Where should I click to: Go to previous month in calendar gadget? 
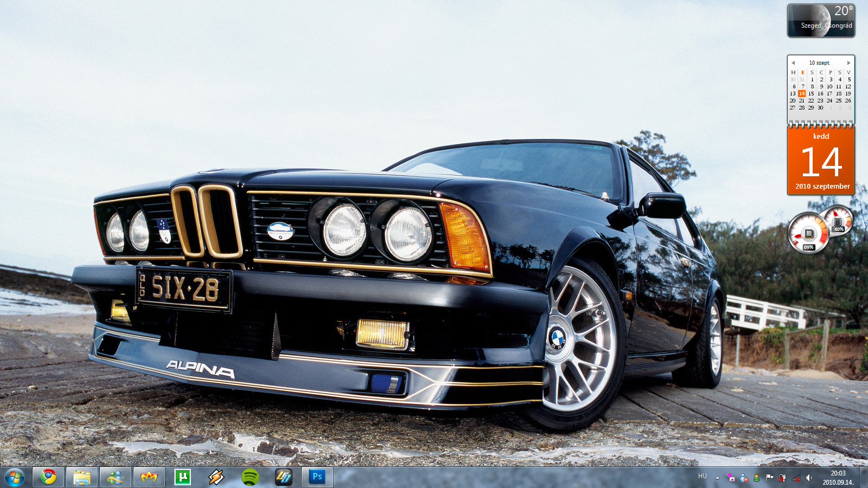coord(793,63)
